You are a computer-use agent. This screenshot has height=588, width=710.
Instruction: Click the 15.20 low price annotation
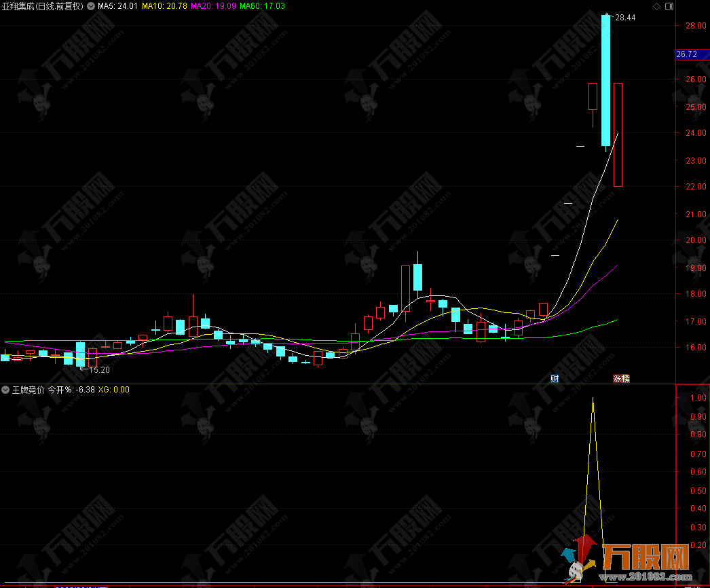coord(99,370)
